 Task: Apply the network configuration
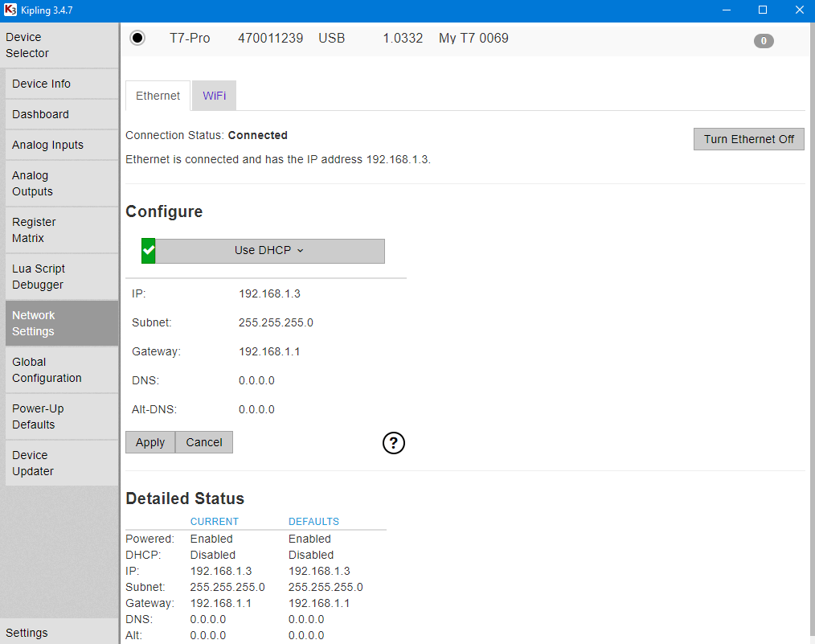point(149,441)
